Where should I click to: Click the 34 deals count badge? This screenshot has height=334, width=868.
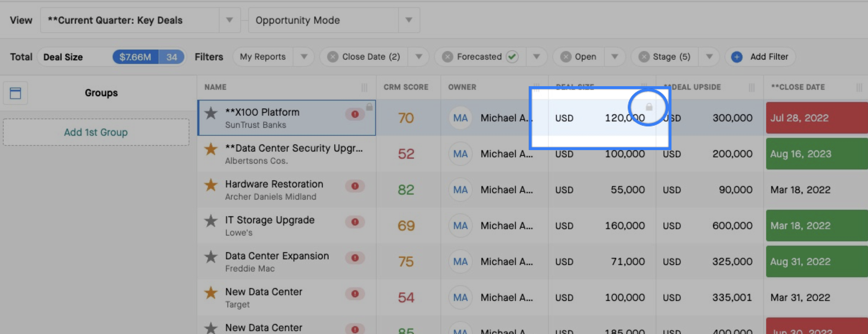point(171,57)
